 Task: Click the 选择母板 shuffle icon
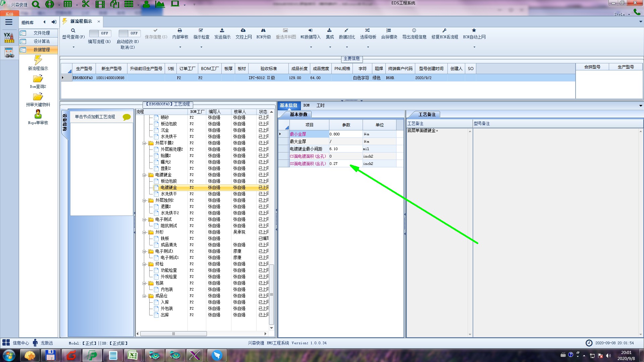click(x=368, y=31)
